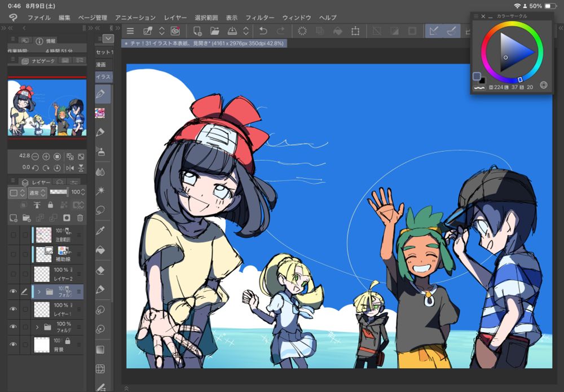This screenshot has height=392, width=564.
Task: Delete the layer with the trash icon
Action: [80, 218]
